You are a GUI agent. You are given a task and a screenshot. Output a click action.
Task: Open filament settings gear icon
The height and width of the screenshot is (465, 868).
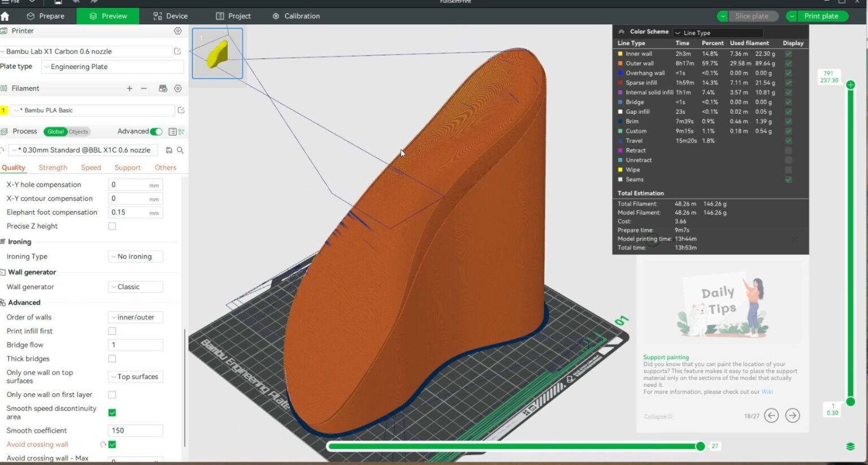(x=177, y=89)
